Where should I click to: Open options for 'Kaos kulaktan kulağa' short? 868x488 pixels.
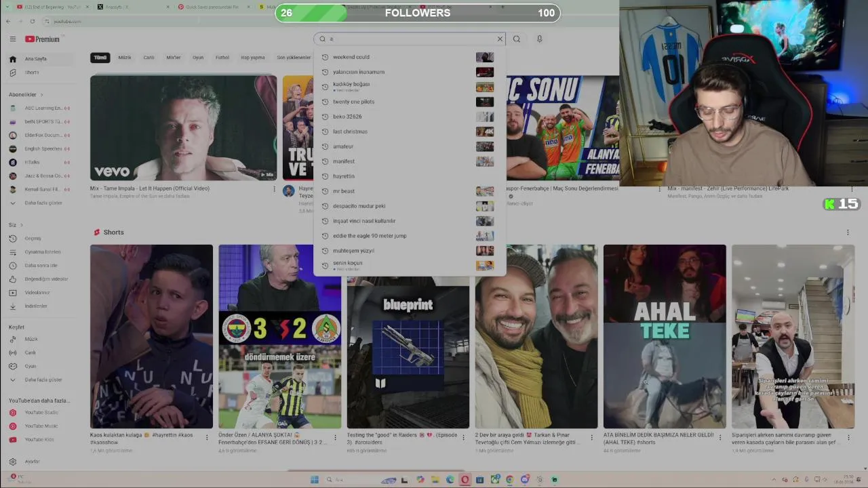pos(208,438)
